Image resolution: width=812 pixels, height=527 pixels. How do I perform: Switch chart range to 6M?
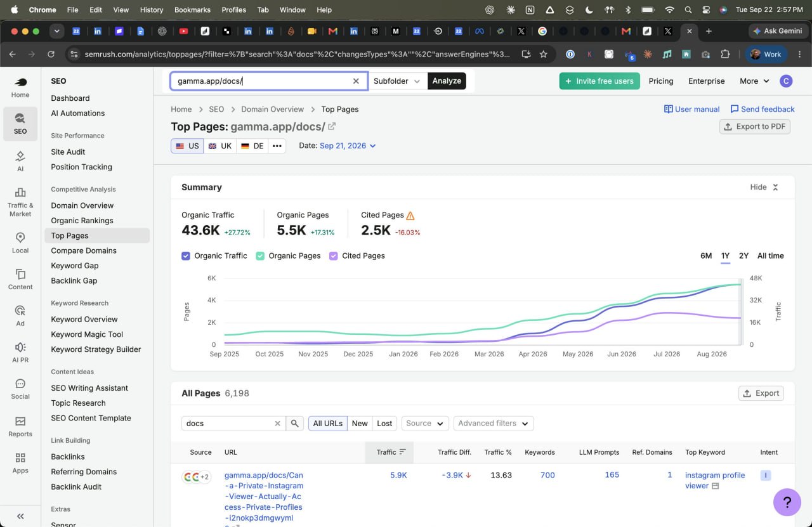[706, 256]
